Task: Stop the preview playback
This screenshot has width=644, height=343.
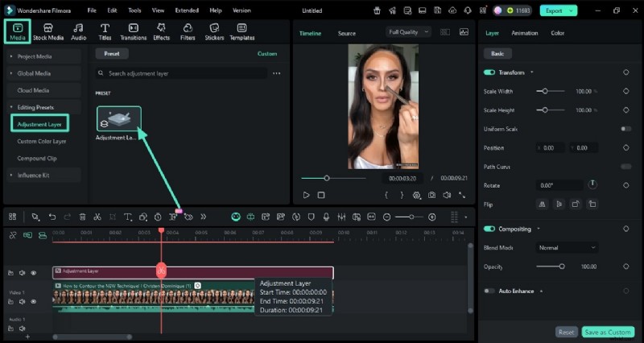Action: pyautogui.click(x=321, y=195)
